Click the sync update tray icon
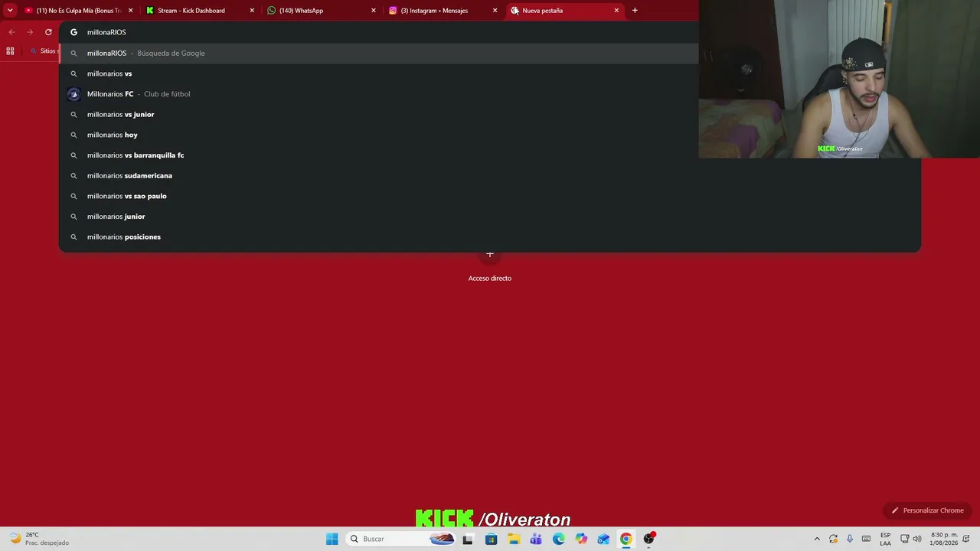The image size is (980, 551). [834, 539]
